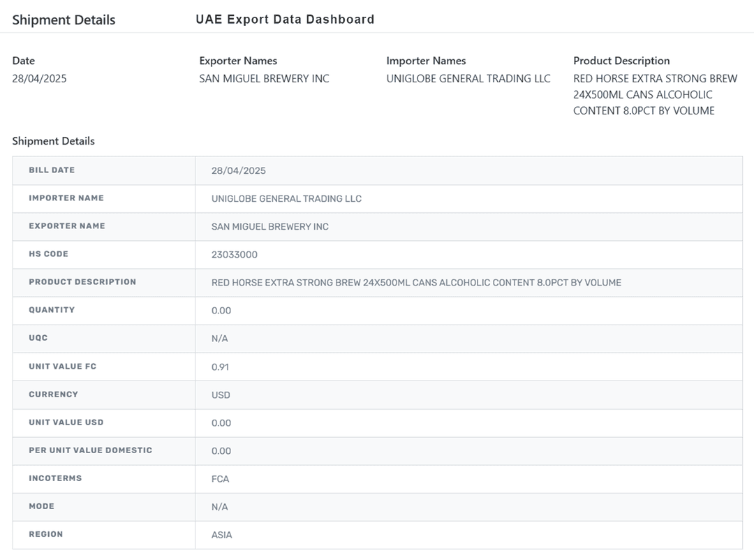This screenshot has height=560, width=754.
Task: Click the USD value in Currency row
Action: (x=221, y=395)
